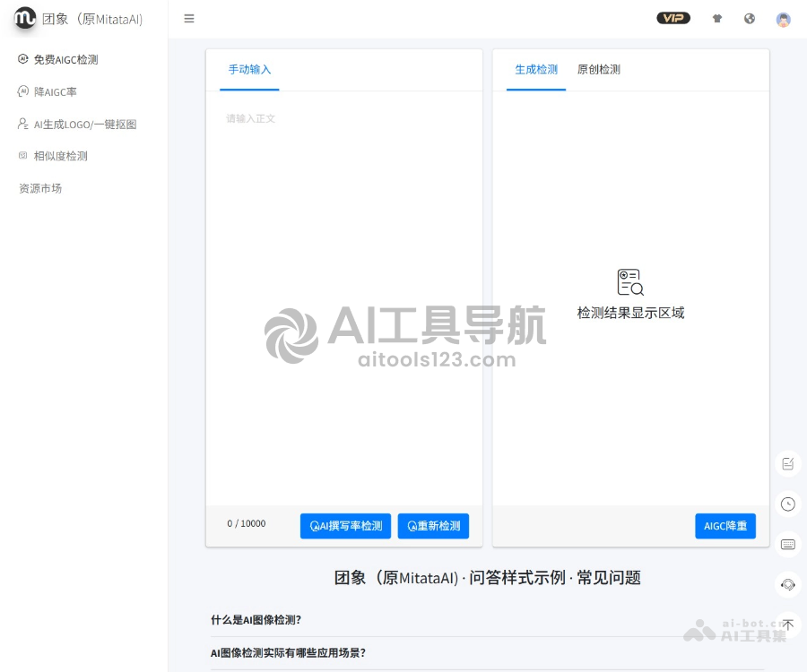Click the AIGC降重 button
Screen dimensions: 807x672
pyautogui.click(x=725, y=526)
